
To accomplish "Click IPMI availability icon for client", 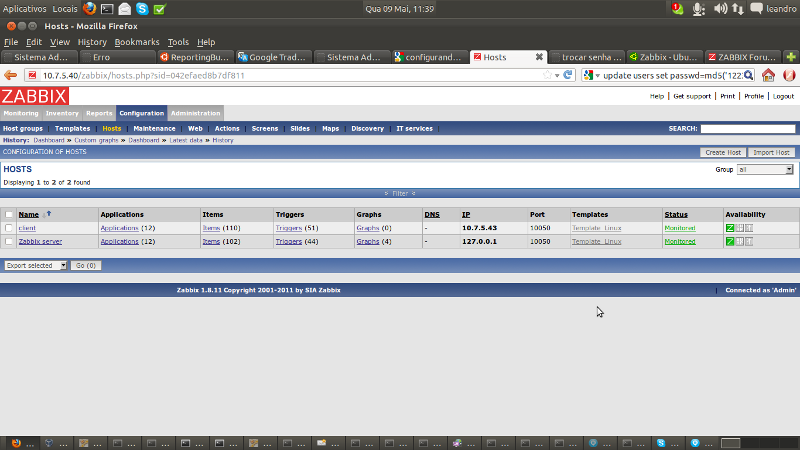I will point(749,228).
